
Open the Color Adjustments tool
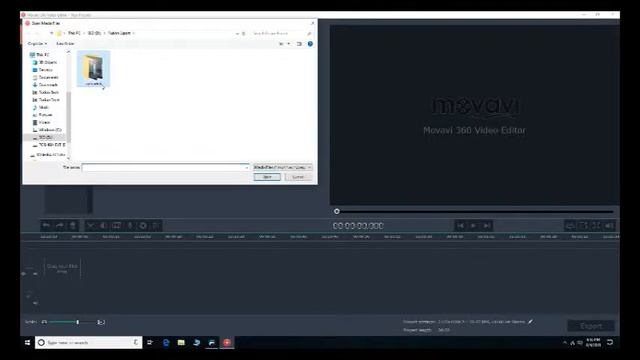pos(104,226)
